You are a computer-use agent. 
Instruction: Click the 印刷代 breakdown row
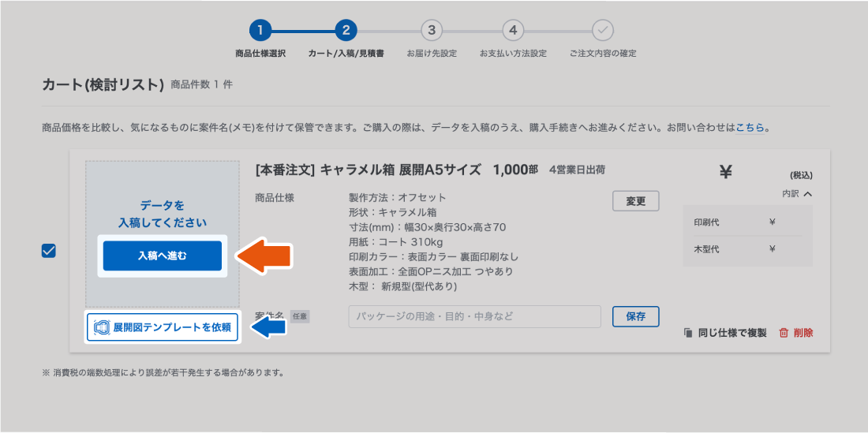point(747,222)
